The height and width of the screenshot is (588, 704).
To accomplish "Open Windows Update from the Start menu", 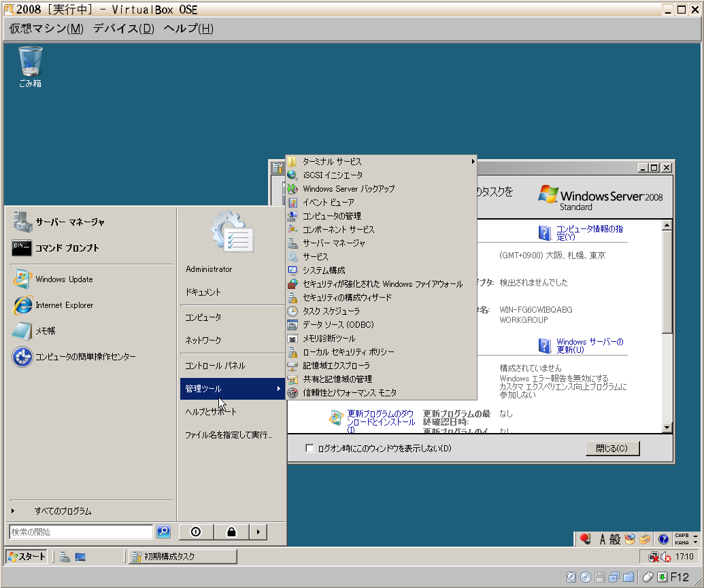I will pos(92,279).
